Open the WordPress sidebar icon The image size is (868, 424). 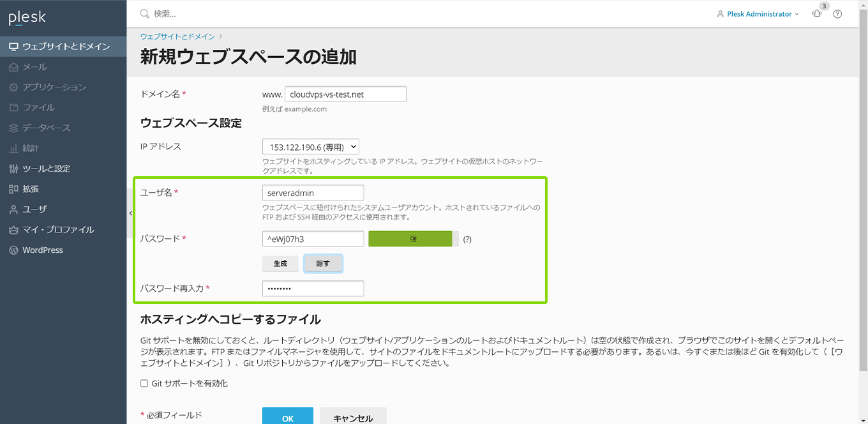pyautogui.click(x=13, y=250)
